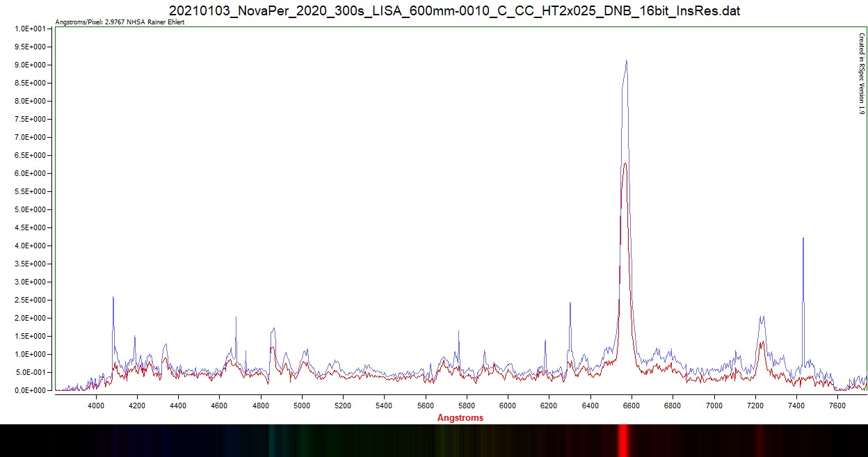The width and height of the screenshot is (868, 457).
Task: Click the red "Angstroms" x-axis label
Action: pyautogui.click(x=460, y=418)
